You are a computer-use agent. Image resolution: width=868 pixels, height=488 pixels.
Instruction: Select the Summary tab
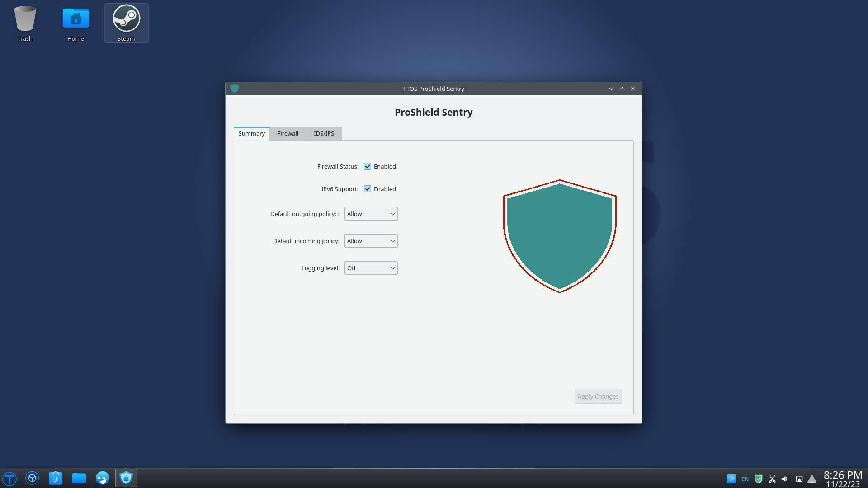coord(251,133)
